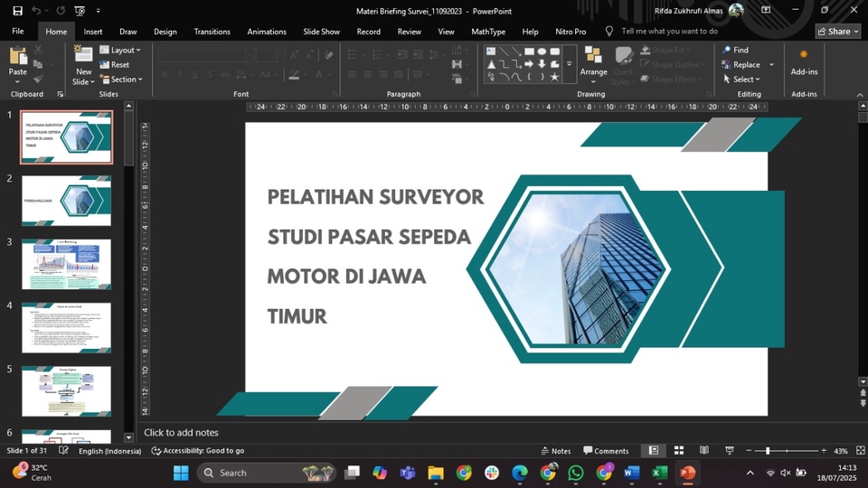
Task: Click the Undo arrow icon
Action: pyautogui.click(x=35, y=11)
